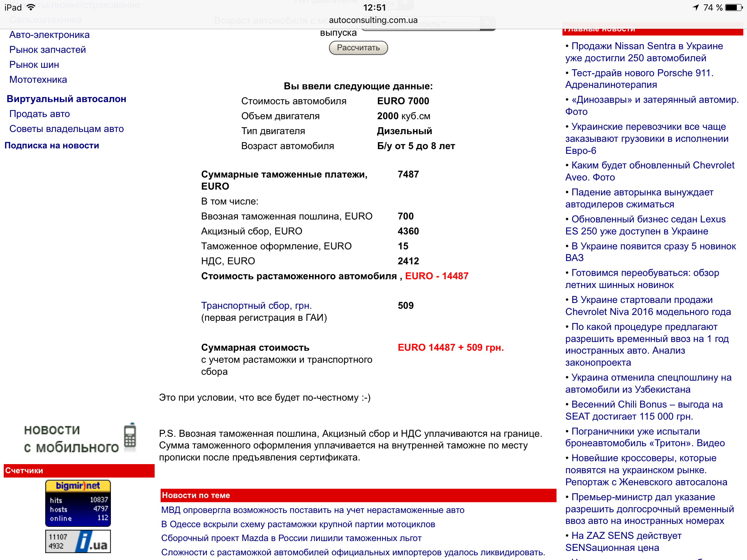Open Подписка на новости
Viewport: 747px width, 560px height.
tap(51, 145)
